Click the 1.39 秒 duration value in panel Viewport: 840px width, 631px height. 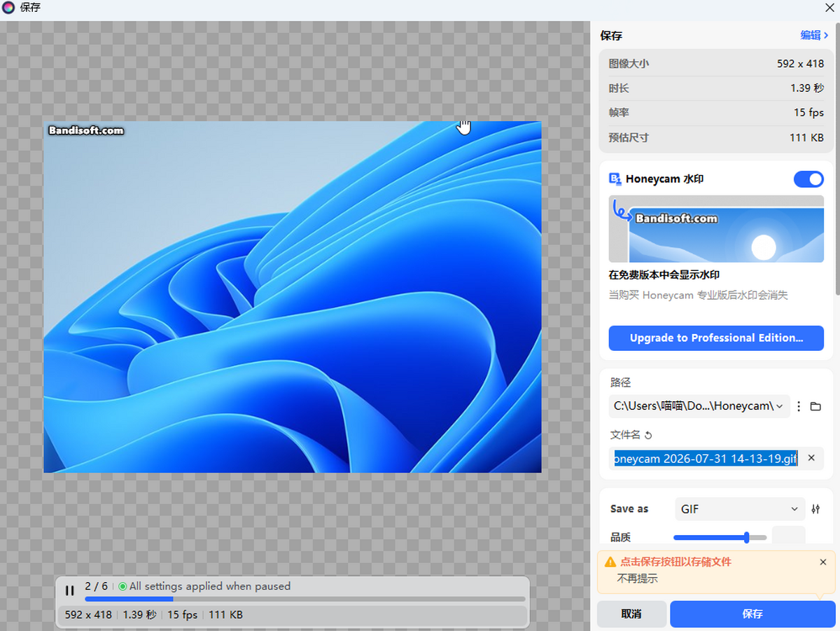point(807,88)
